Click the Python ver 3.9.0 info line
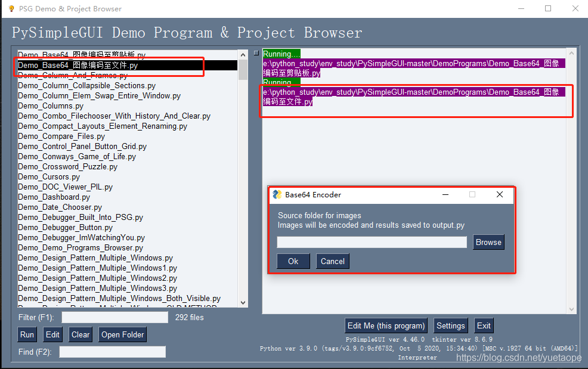The width and height of the screenshot is (588, 369). click(419, 348)
